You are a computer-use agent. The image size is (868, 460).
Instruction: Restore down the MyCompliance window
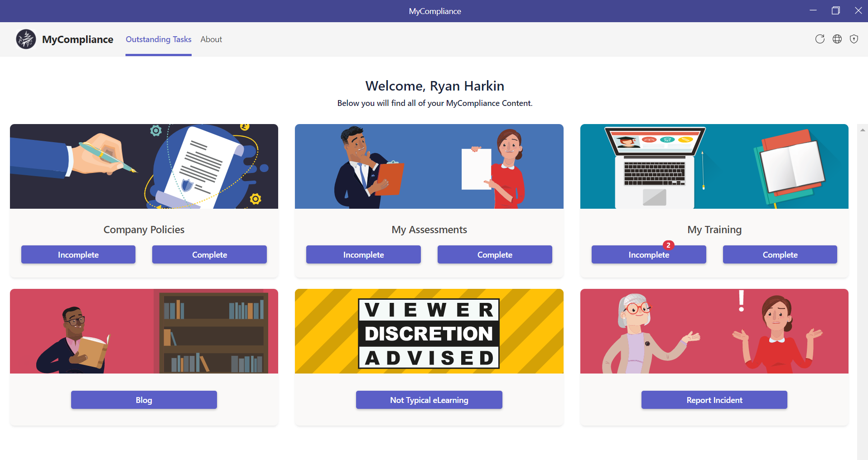tap(836, 10)
